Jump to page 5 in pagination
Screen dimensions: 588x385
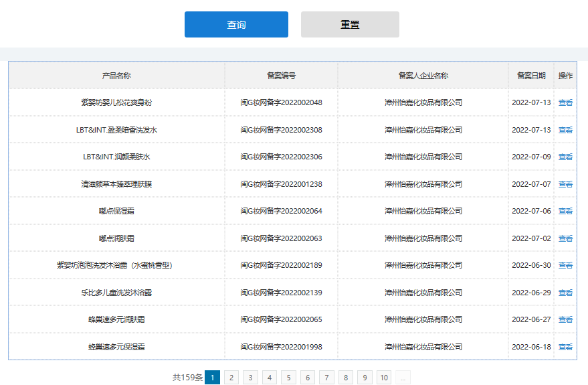[x=288, y=378]
